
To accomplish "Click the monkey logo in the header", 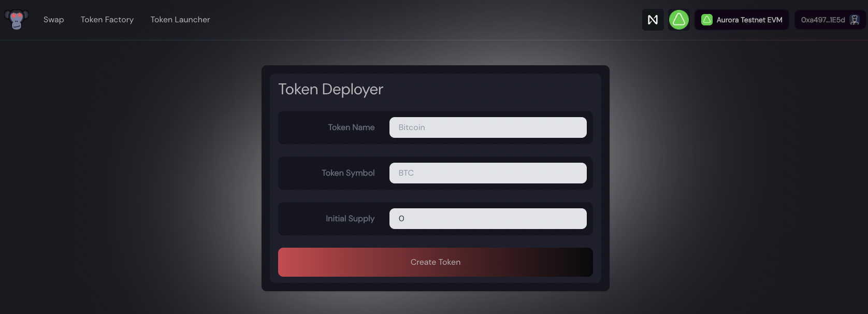I will click(x=17, y=20).
